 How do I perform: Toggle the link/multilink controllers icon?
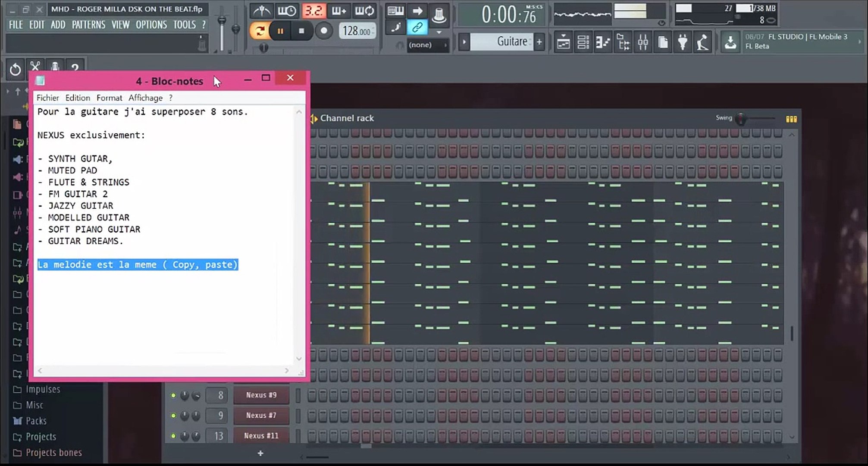point(417,28)
